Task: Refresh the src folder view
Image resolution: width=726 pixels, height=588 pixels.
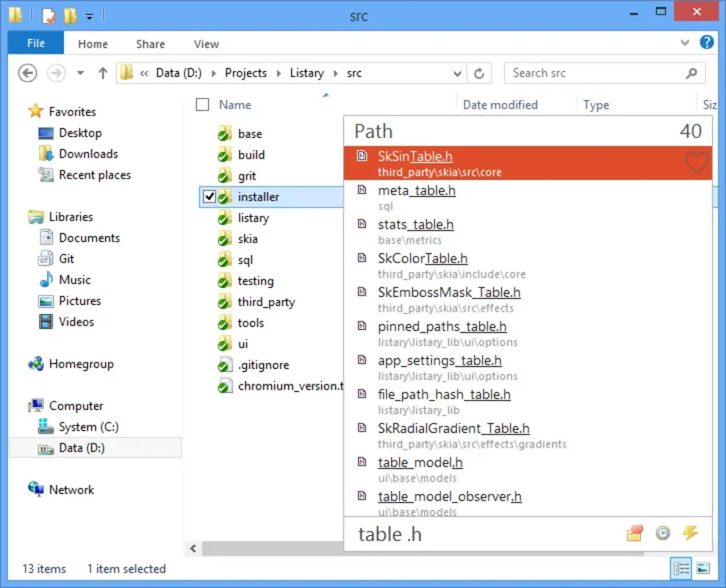Action: pos(479,73)
